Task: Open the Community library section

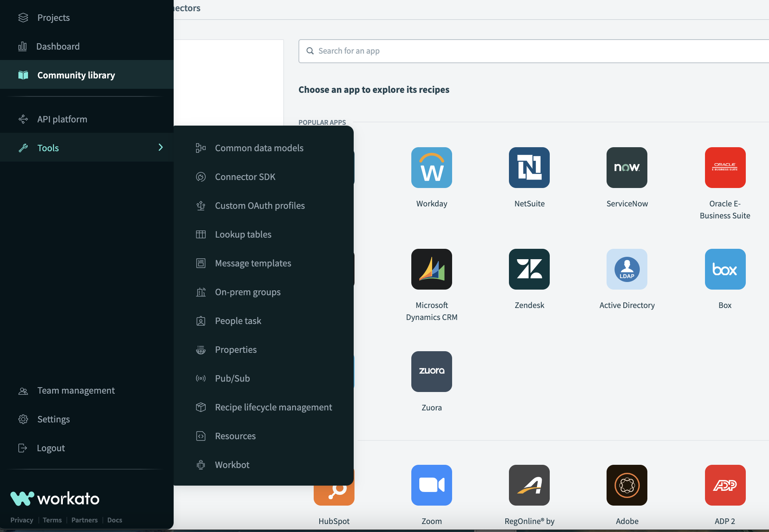Action: click(76, 75)
